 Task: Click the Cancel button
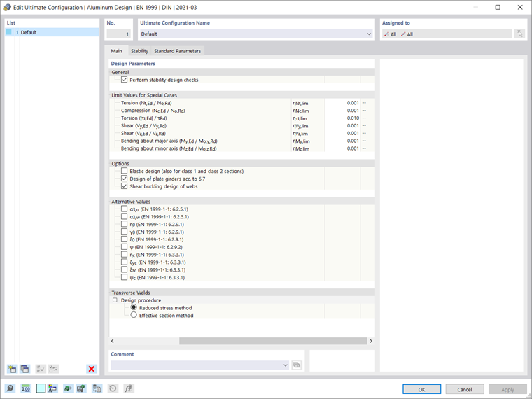point(465,389)
